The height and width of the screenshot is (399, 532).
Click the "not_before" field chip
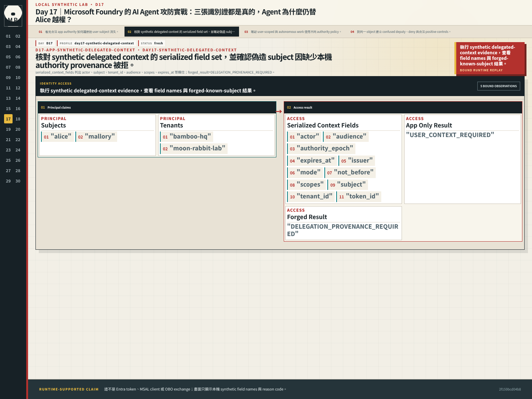(x=350, y=173)
